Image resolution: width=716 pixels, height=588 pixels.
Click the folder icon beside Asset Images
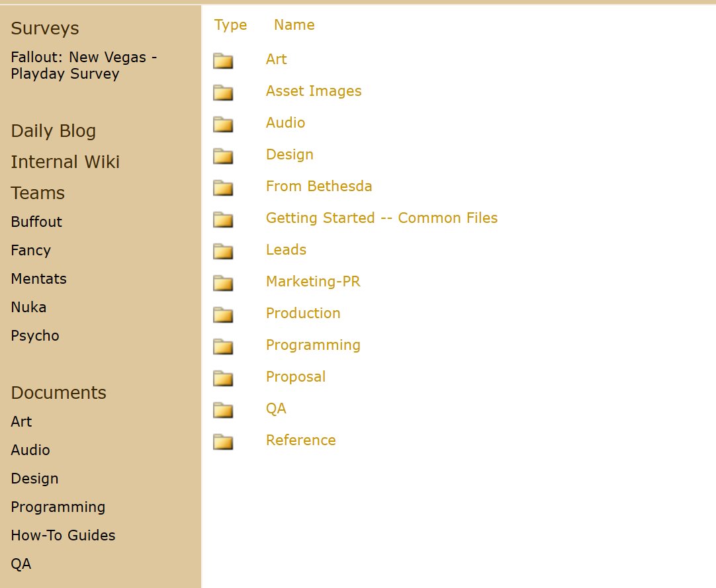[223, 92]
